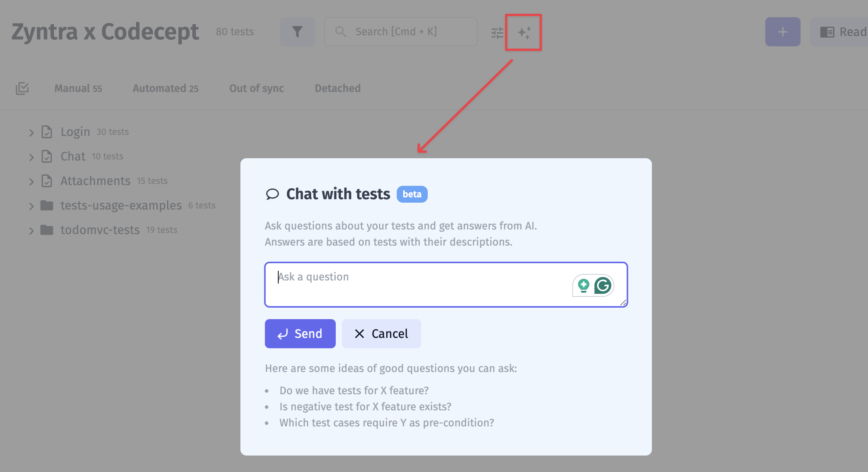Select the Automated 25 tab
This screenshot has height=472, width=868.
click(x=165, y=88)
